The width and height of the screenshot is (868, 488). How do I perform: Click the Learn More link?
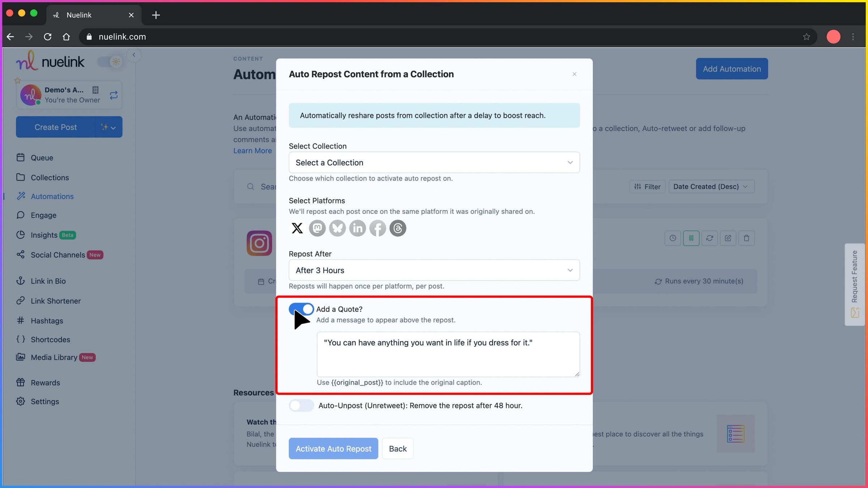pyautogui.click(x=252, y=150)
